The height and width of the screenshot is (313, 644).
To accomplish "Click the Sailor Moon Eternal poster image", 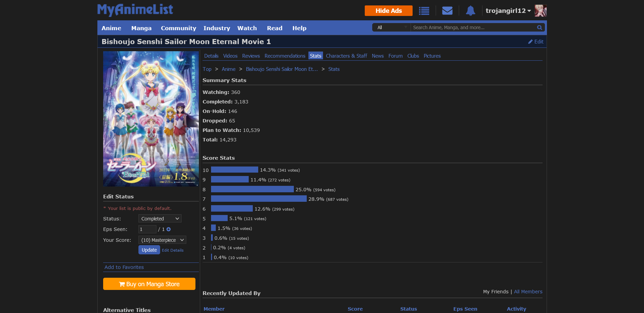I will click(x=151, y=119).
